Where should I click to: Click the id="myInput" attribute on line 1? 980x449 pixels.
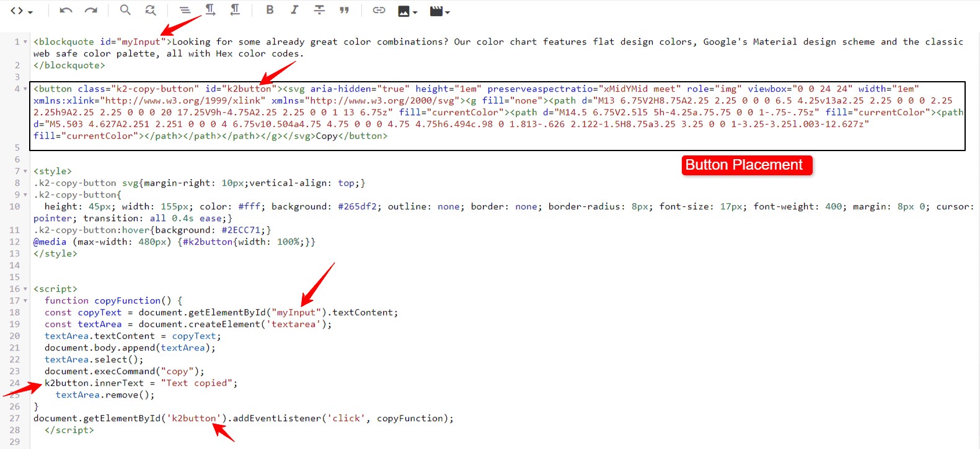[x=133, y=41]
